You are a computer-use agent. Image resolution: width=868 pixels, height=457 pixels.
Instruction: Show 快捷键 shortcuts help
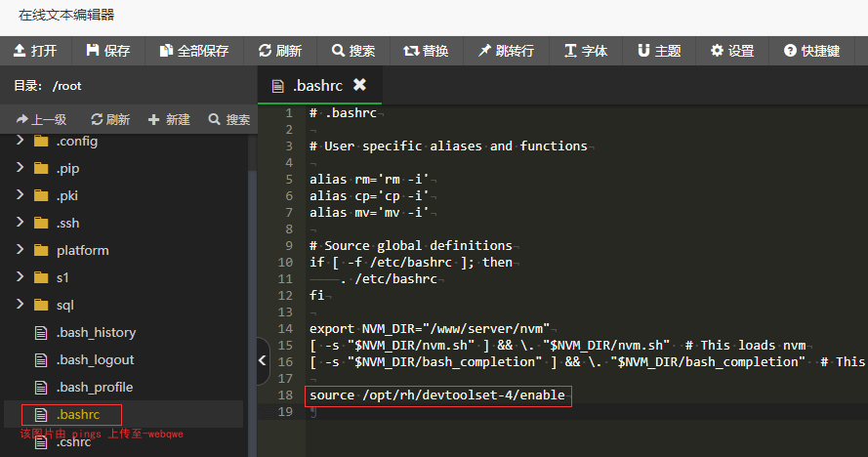pyautogui.click(x=811, y=51)
